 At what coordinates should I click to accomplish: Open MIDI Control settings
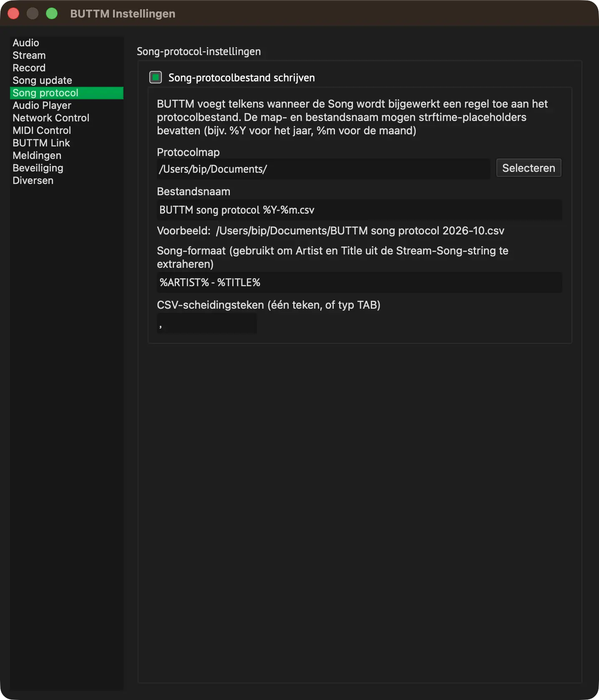pos(67,131)
